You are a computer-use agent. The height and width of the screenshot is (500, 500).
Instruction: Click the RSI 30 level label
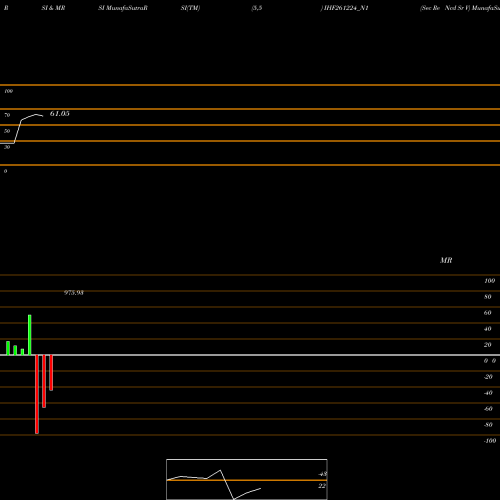click(7, 147)
